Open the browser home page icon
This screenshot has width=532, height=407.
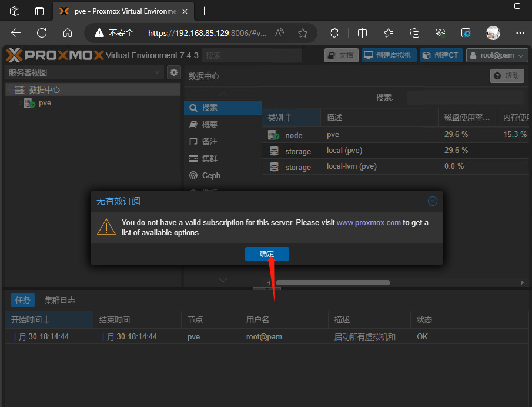(68, 33)
